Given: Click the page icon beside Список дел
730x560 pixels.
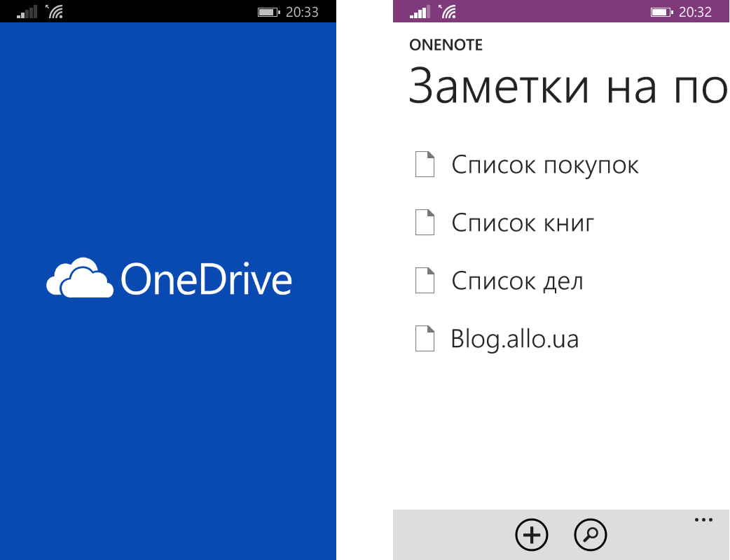Looking at the screenshot, I should click(425, 281).
